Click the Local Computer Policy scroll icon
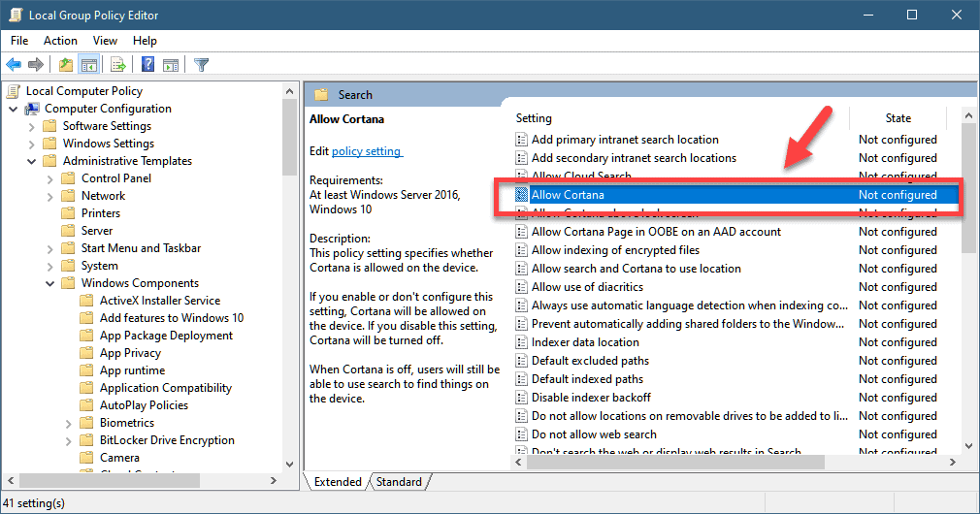This screenshot has height=514, width=980. (14, 91)
